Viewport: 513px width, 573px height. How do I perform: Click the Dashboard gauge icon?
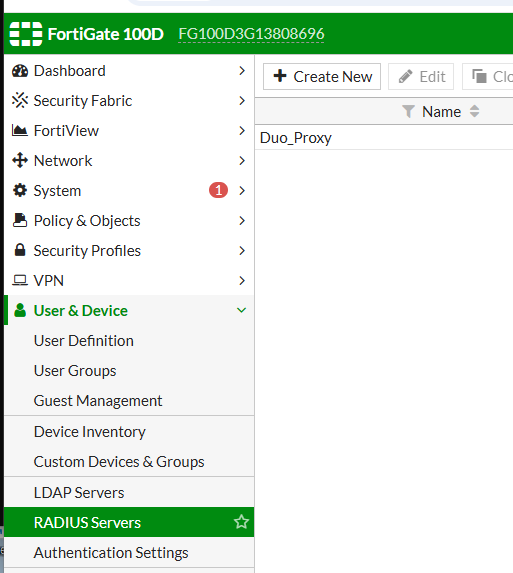[20, 71]
